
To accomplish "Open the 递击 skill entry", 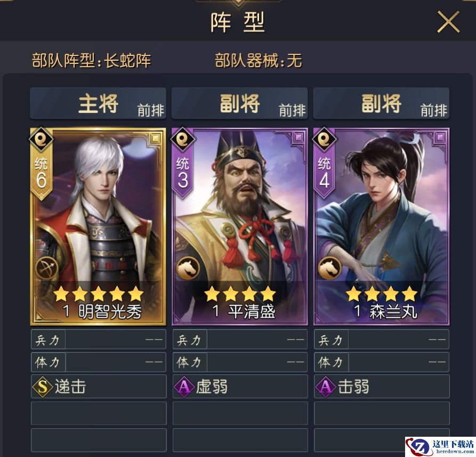I will 99,387.
